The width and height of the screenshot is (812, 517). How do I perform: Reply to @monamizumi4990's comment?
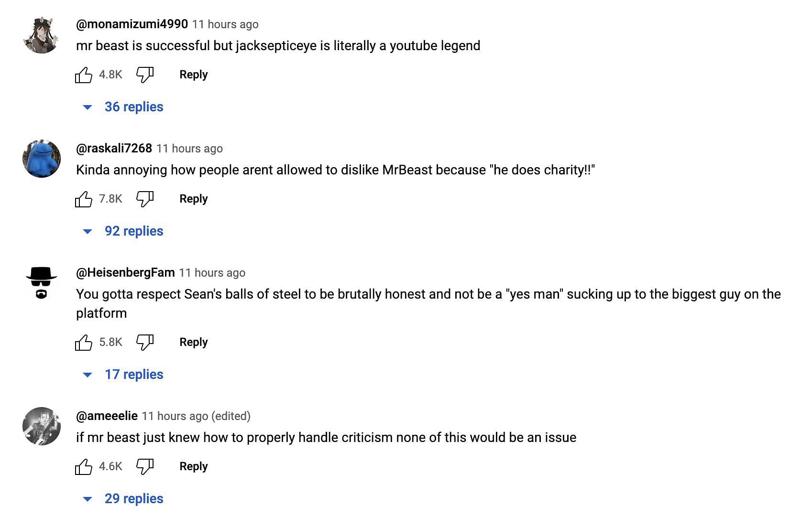tap(194, 75)
